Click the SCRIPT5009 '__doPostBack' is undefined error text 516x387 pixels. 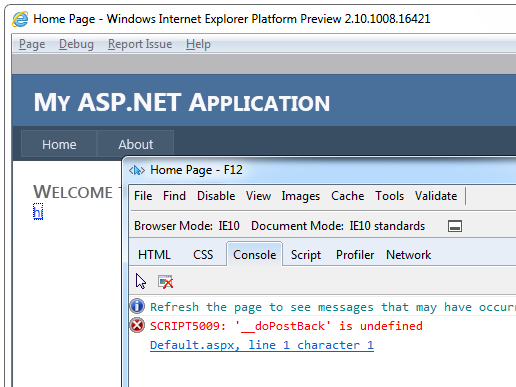(x=286, y=326)
